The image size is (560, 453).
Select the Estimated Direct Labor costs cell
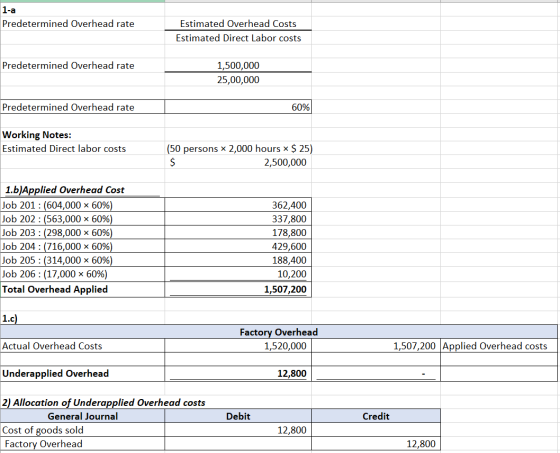tap(238, 38)
